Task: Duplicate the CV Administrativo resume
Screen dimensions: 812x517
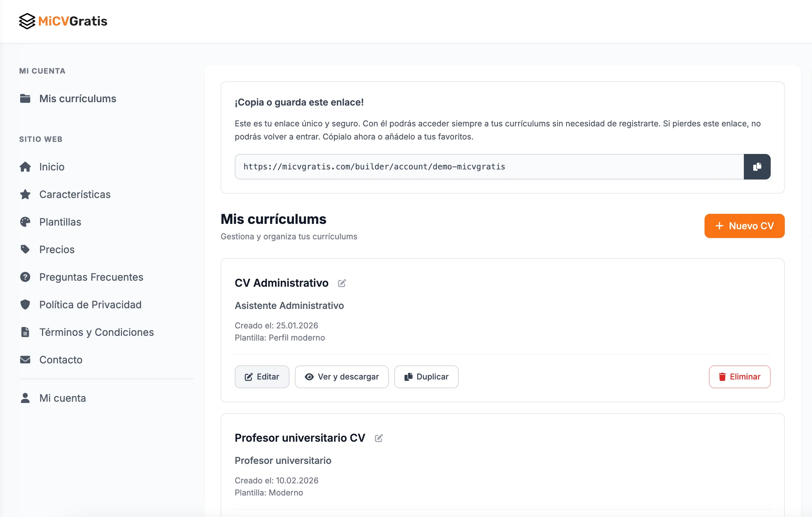Action: pyautogui.click(x=426, y=376)
